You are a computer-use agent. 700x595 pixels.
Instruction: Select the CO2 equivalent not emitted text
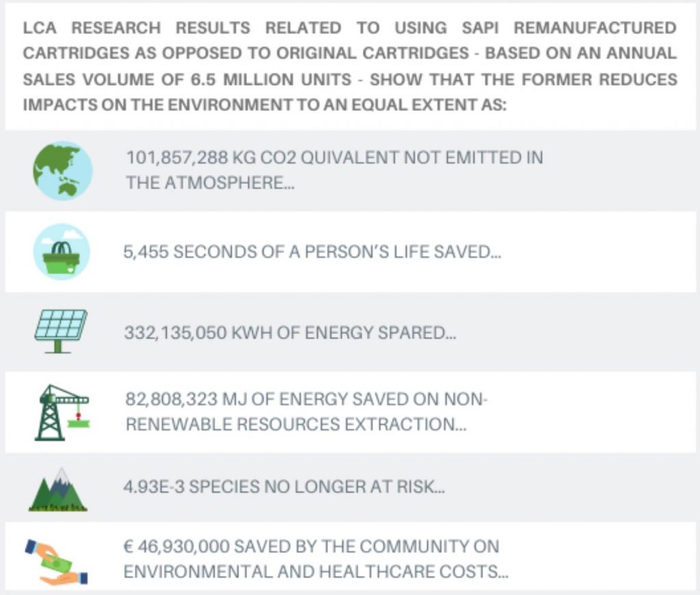pos(334,170)
